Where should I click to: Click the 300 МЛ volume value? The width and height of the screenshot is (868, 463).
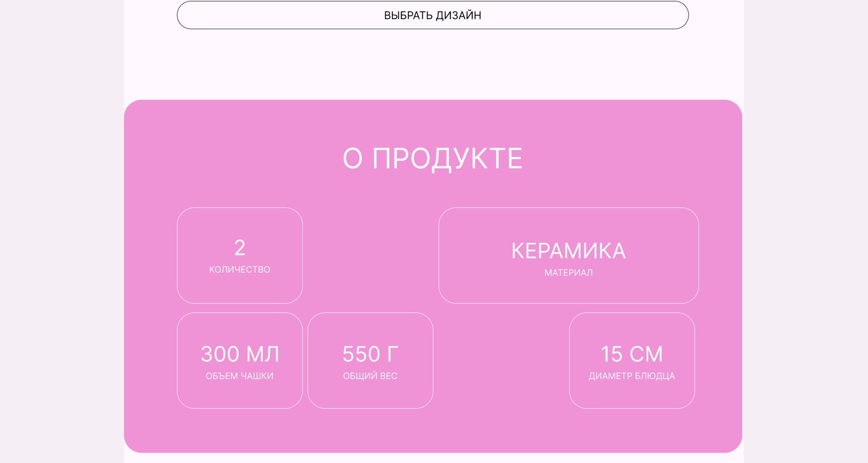coord(240,354)
